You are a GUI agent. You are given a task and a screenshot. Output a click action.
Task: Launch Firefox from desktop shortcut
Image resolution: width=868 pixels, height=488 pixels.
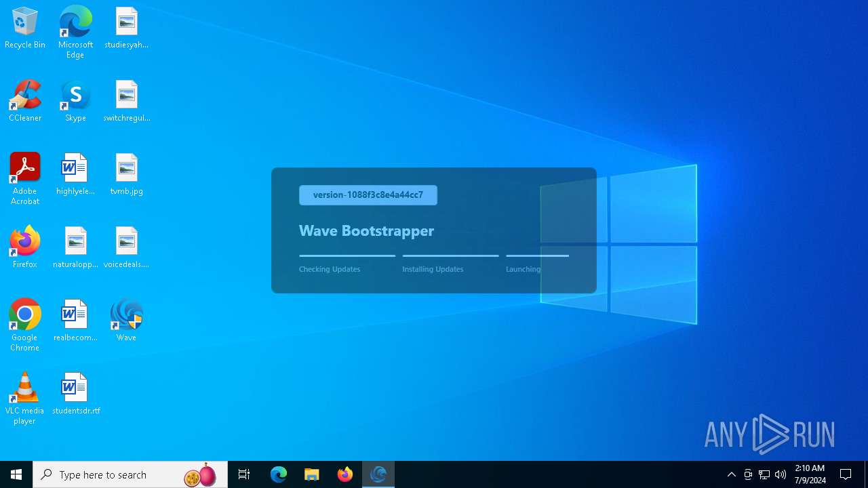click(x=25, y=248)
